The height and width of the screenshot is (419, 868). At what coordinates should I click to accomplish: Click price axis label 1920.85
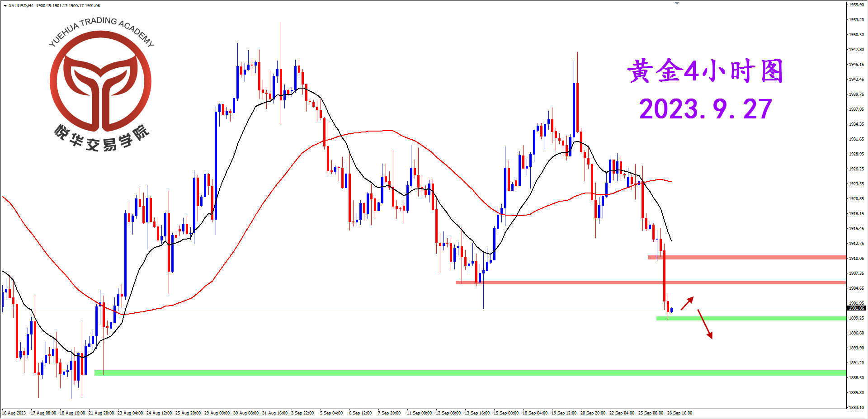point(856,199)
